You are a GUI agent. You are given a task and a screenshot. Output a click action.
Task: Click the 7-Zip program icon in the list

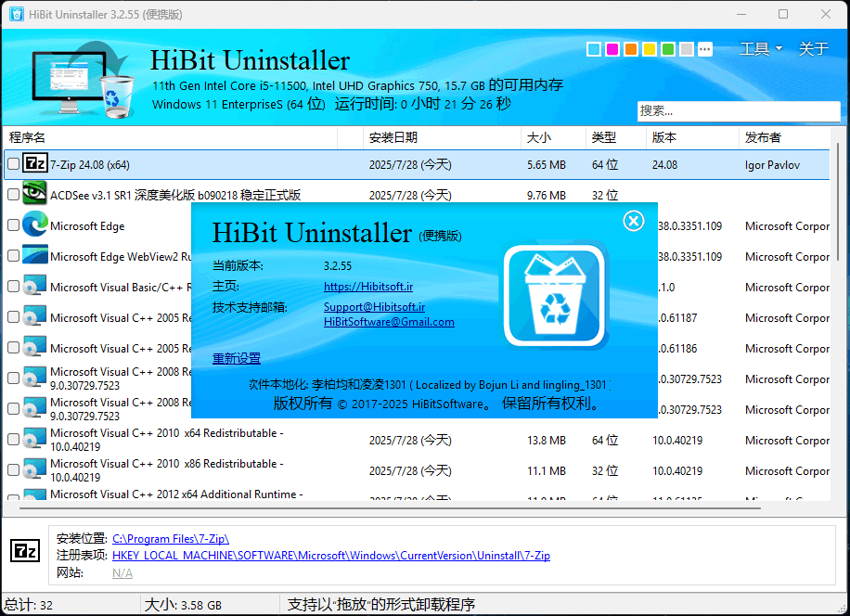point(34,164)
